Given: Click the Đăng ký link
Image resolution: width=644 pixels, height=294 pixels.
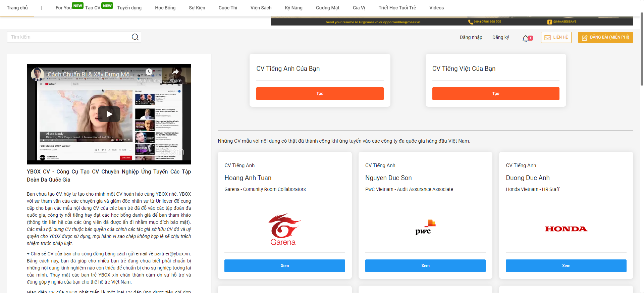Looking at the screenshot, I should [500, 37].
